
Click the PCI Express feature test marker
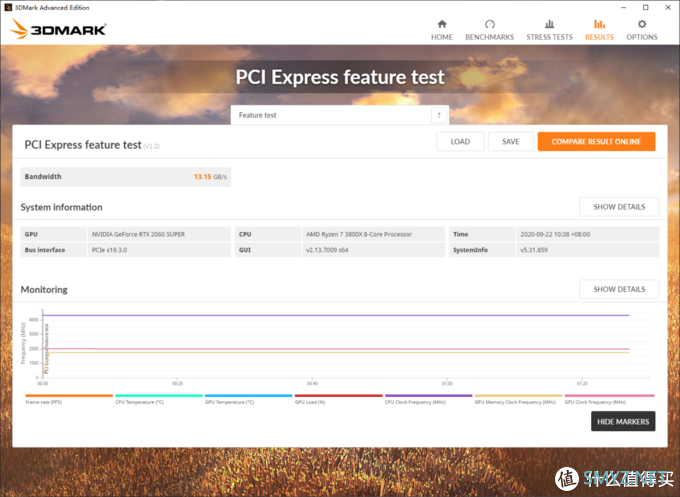pos(47,349)
